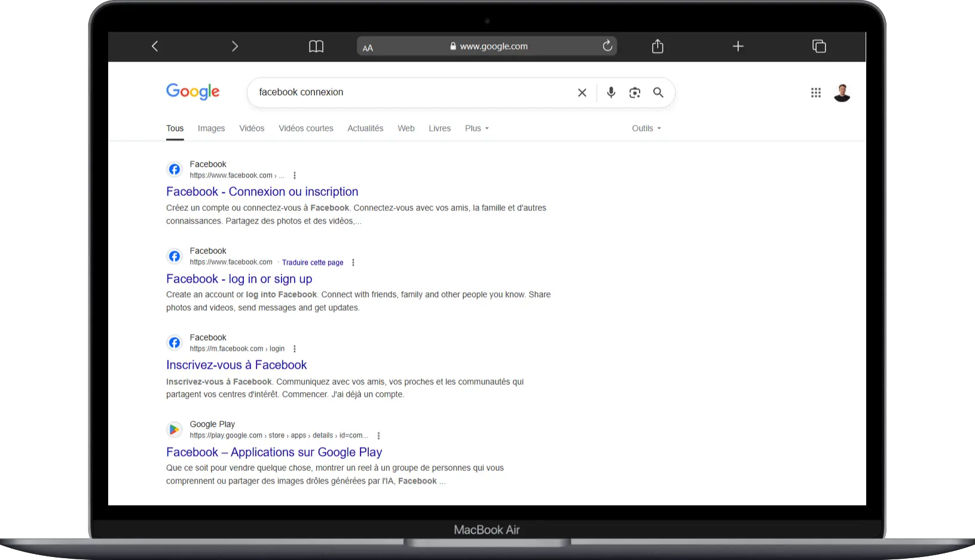Reload the page with the refresh icon

coord(607,45)
